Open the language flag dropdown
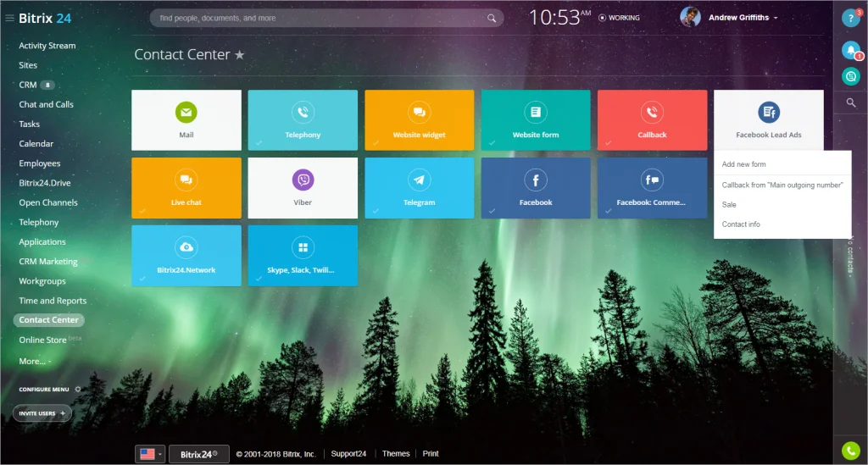The height and width of the screenshot is (465, 868). pyautogui.click(x=150, y=454)
